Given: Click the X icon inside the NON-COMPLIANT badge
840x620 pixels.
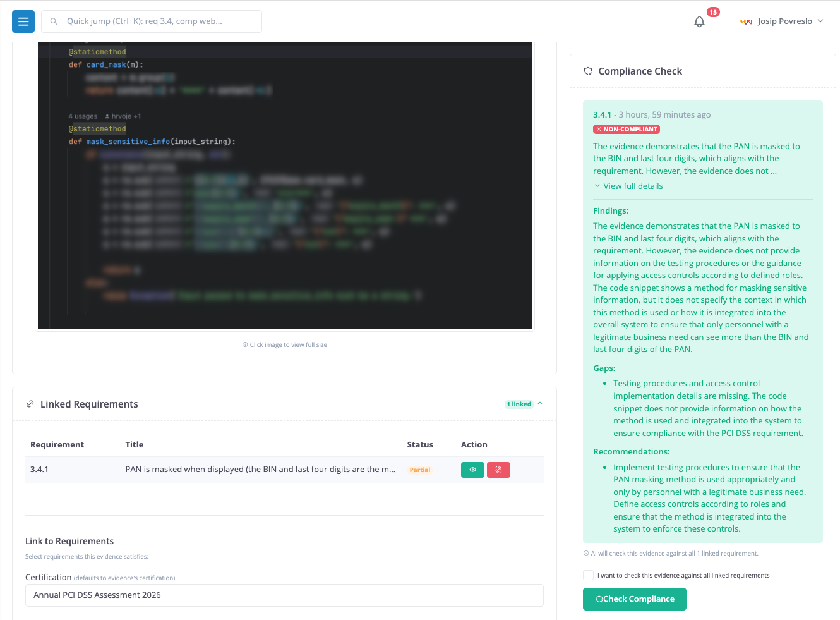Looking at the screenshot, I should pyautogui.click(x=599, y=129).
